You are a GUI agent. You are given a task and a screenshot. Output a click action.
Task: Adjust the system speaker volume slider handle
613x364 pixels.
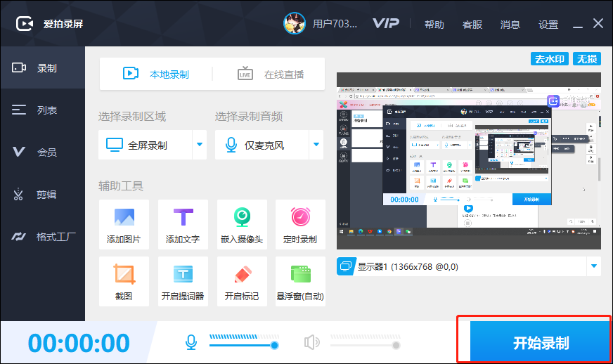396,345
